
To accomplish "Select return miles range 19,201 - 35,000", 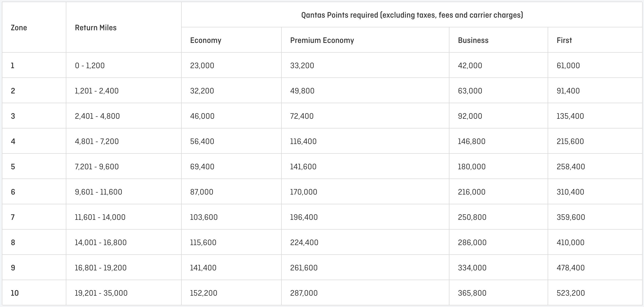I will (x=101, y=293).
